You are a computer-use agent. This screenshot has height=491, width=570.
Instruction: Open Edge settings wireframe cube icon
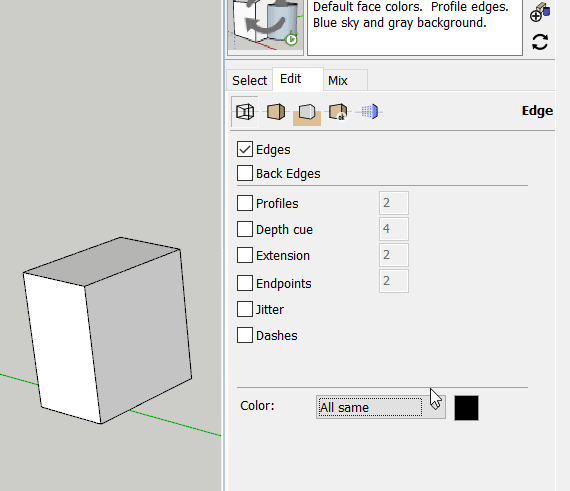point(245,112)
